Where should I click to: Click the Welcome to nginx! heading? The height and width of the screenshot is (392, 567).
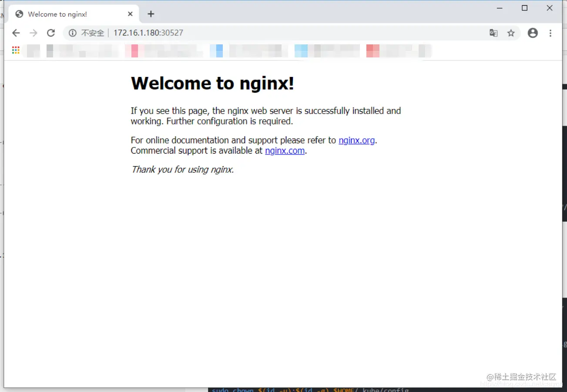(x=212, y=83)
